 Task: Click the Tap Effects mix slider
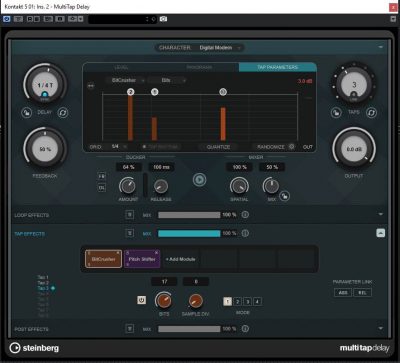pos(189,234)
